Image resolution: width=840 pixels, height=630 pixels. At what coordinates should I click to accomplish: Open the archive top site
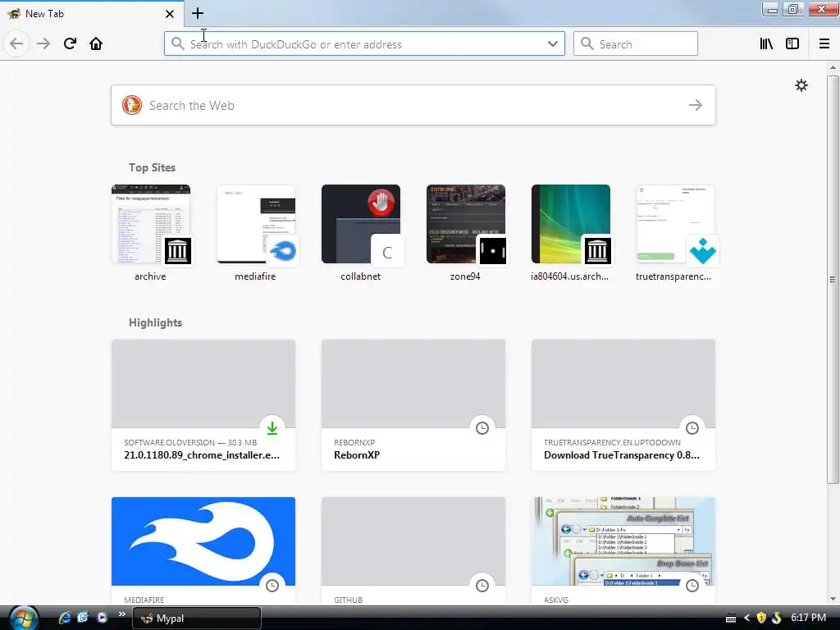point(151,233)
